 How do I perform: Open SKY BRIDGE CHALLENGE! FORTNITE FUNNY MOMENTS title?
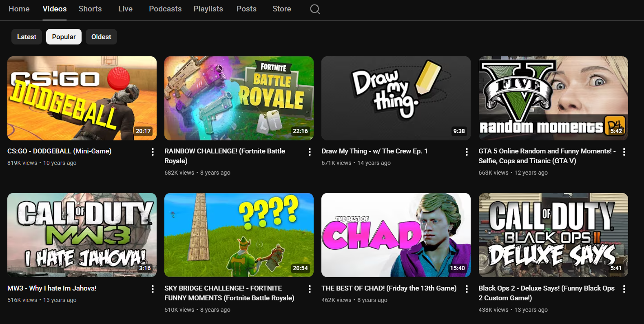tap(229, 293)
